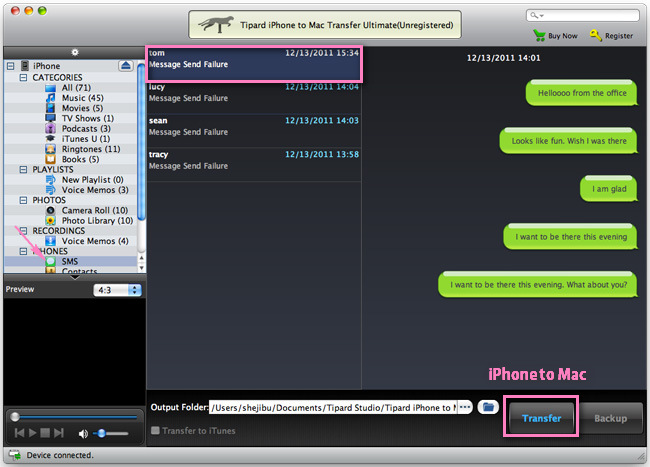This screenshot has height=467, width=650.
Task: Enable Transfer to iTunes checkbox
Action: click(x=155, y=431)
